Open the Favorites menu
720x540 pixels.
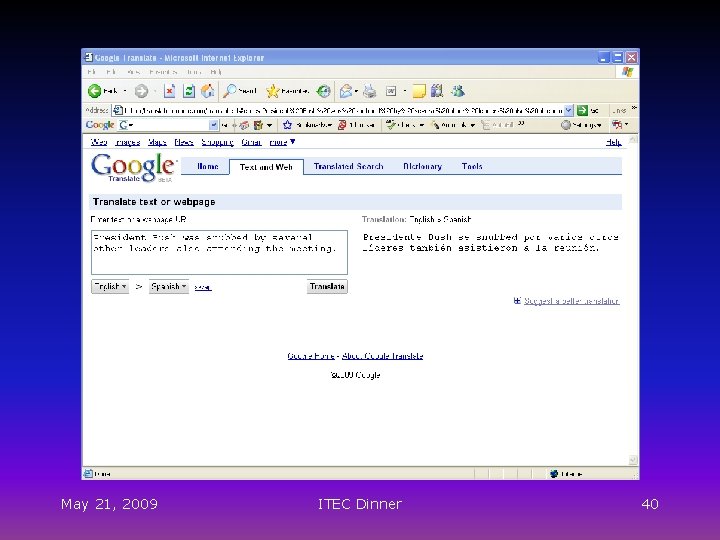coord(163,72)
